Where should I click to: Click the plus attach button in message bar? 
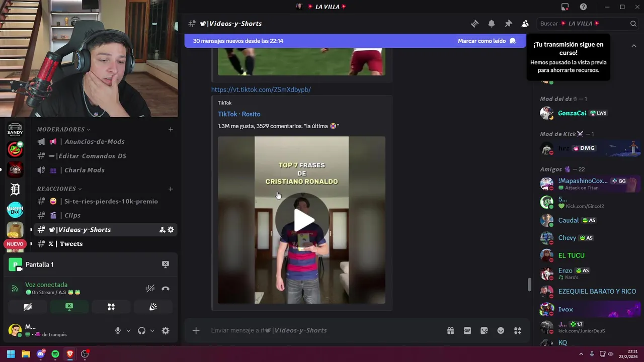pos(196,330)
